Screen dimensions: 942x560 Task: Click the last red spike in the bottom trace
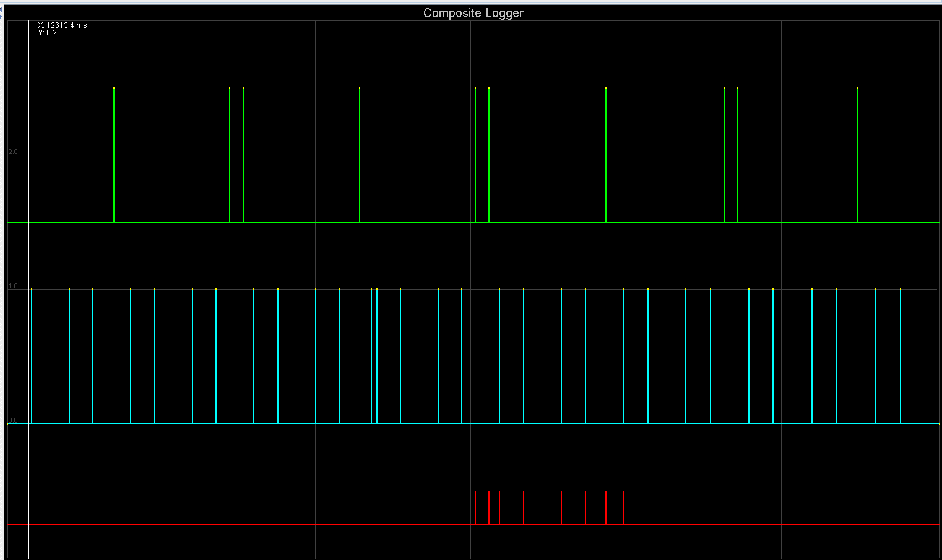coord(623,507)
